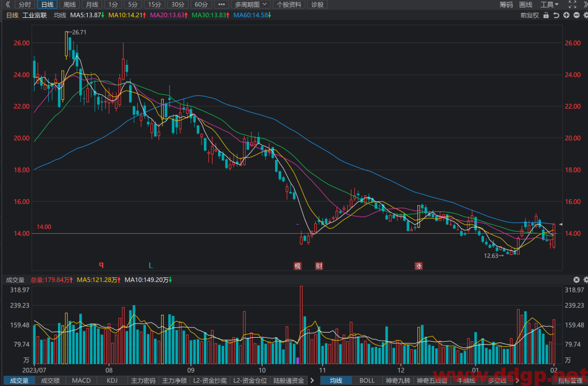Select the L2-资金抄底 indicator tab
This screenshot has height=386, width=588.
click(210, 380)
